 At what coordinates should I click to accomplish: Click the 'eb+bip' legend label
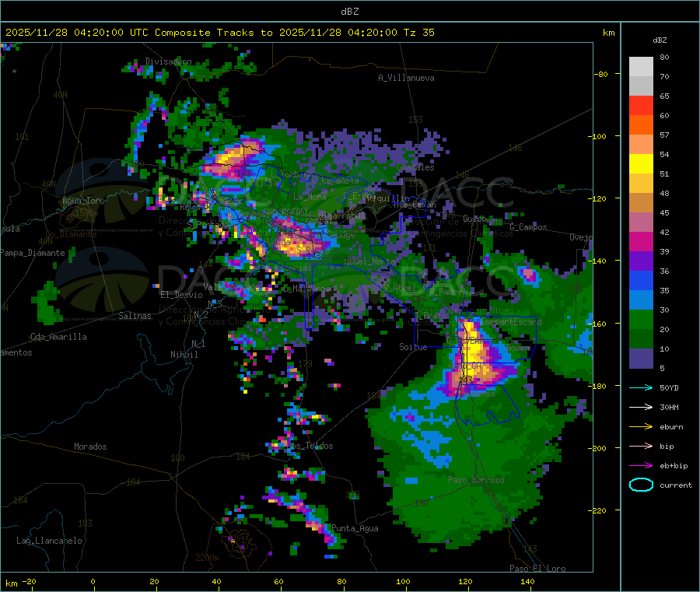coord(674,466)
